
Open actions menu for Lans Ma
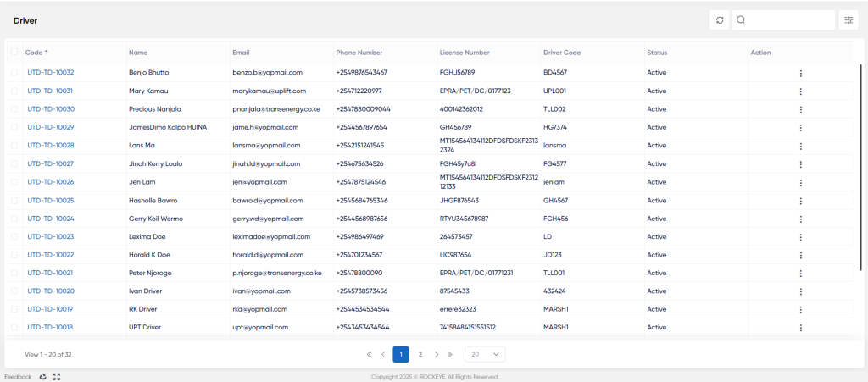coord(800,146)
